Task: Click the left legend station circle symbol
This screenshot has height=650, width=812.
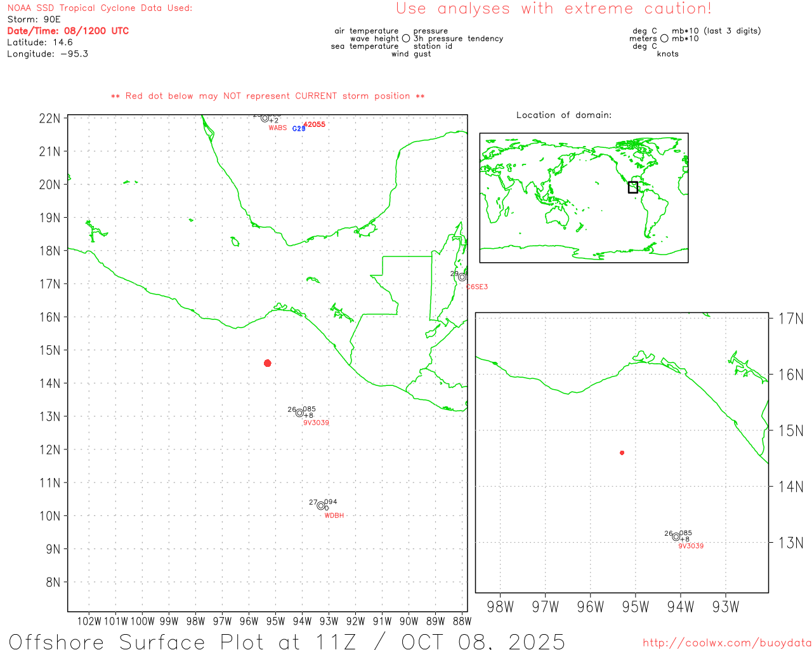Action: pos(406,39)
